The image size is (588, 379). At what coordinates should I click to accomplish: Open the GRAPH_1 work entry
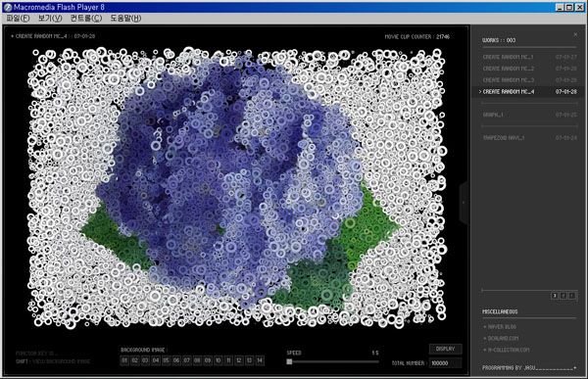click(529, 115)
